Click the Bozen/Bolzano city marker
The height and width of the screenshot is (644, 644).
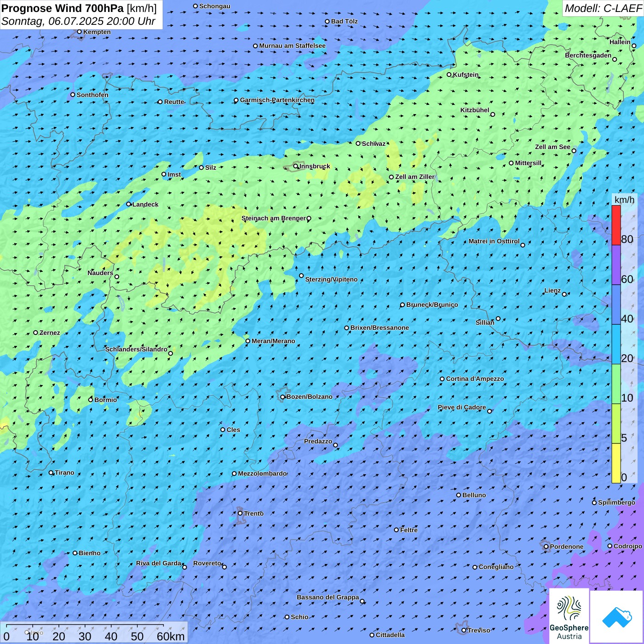point(283,397)
